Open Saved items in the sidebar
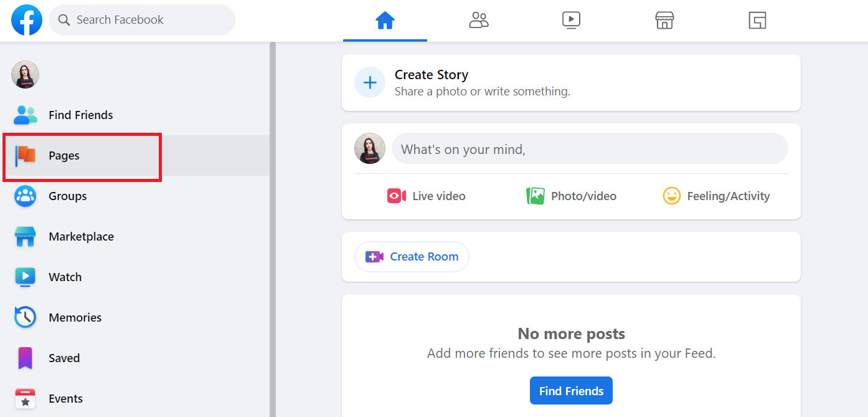 [x=64, y=358]
